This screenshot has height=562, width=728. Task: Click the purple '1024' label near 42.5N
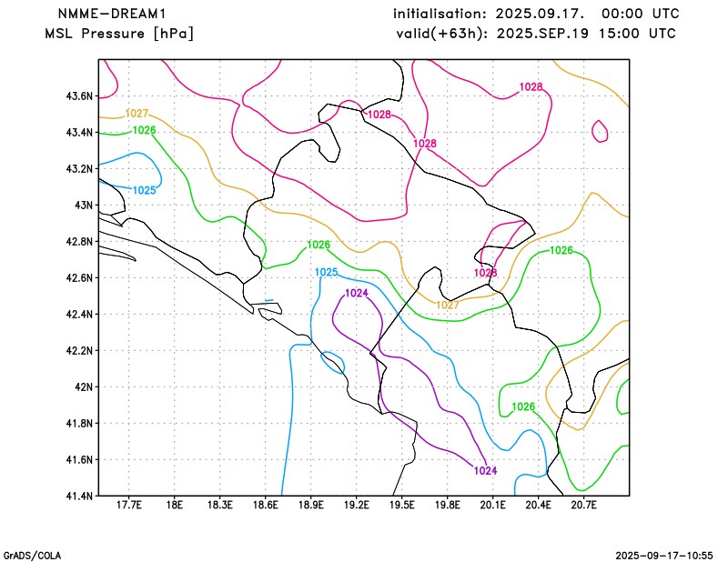357,293
